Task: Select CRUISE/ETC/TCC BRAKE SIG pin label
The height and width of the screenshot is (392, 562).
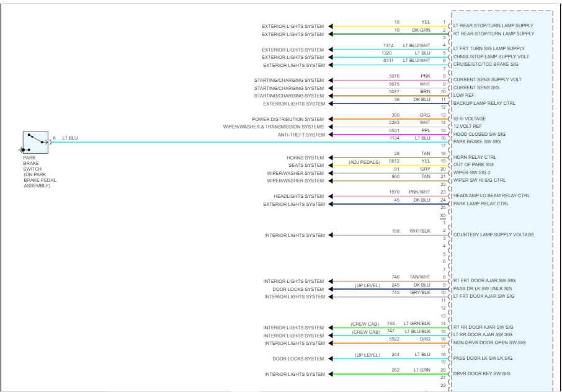Action: 486,64
